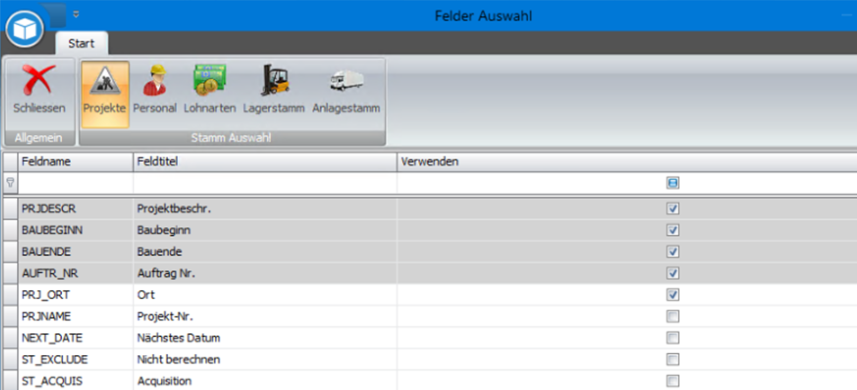Enable Verwenden for ST_EXCLUDE
This screenshot has height=390, width=857.
point(673,359)
